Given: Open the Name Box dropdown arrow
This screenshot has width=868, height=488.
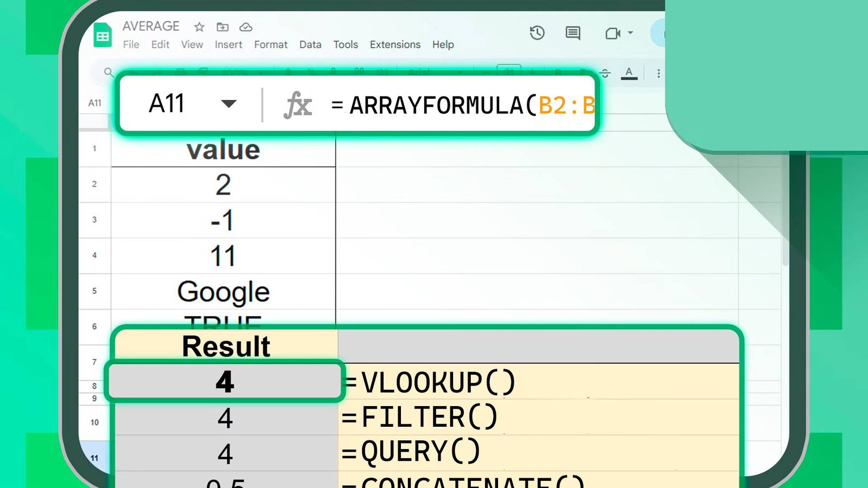Looking at the screenshot, I should click(230, 105).
